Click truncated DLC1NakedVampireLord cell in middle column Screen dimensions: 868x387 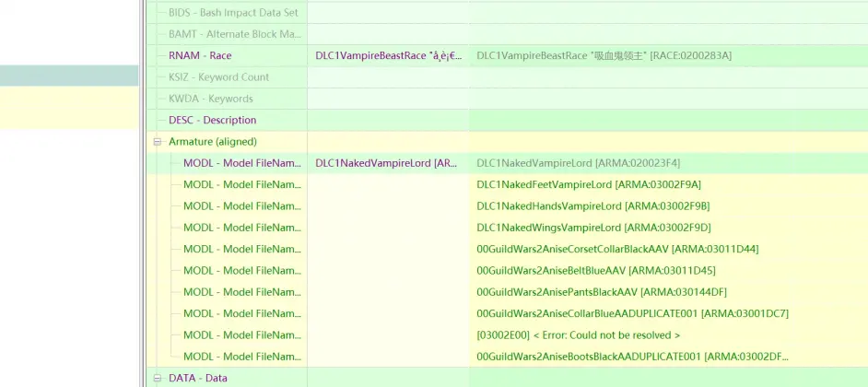(x=386, y=163)
